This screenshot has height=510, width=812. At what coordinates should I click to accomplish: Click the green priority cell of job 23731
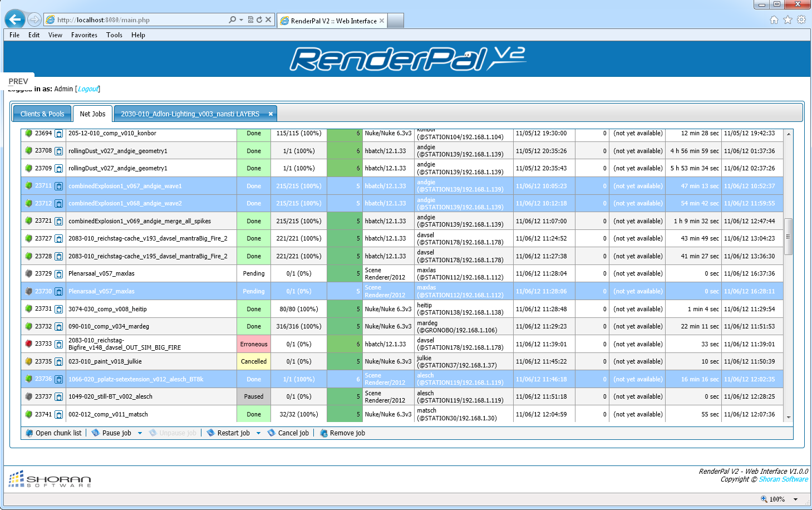click(x=345, y=309)
